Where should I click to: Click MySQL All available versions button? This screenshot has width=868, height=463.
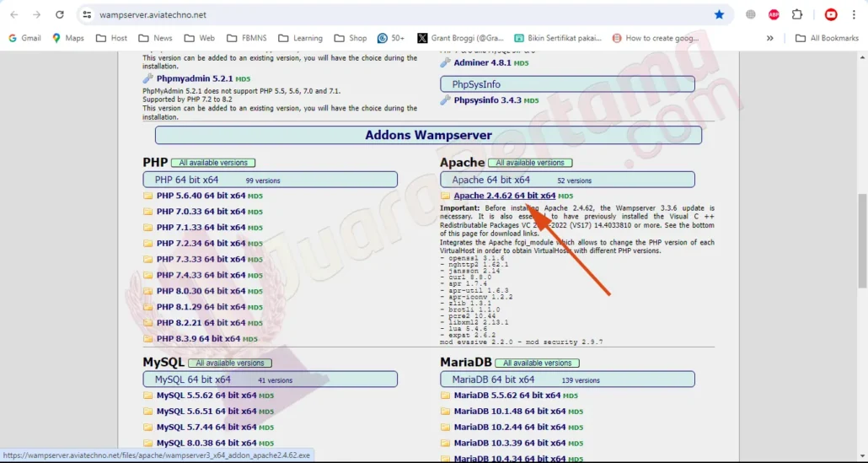pyautogui.click(x=230, y=363)
